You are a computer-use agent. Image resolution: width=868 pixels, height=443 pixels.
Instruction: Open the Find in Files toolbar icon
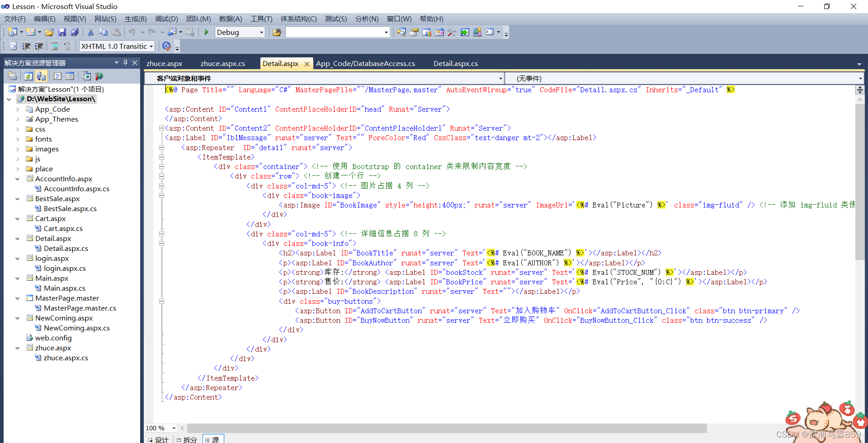[401, 32]
